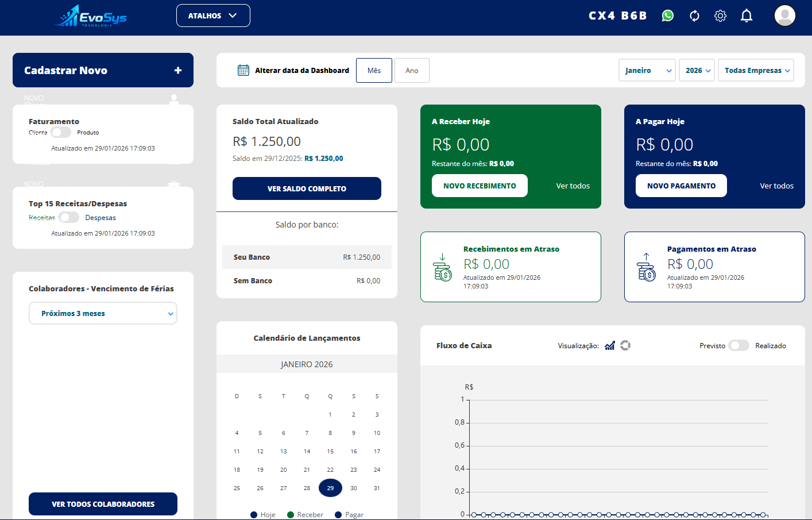This screenshot has height=520, width=812.
Task: Click the user profile avatar
Action: click(784, 16)
